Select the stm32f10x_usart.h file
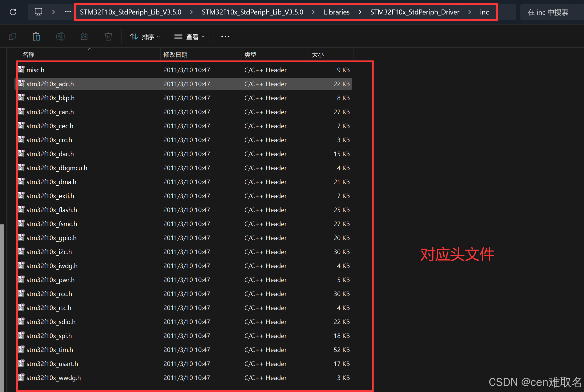This screenshot has width=584, height=392. tap(52, 364)
